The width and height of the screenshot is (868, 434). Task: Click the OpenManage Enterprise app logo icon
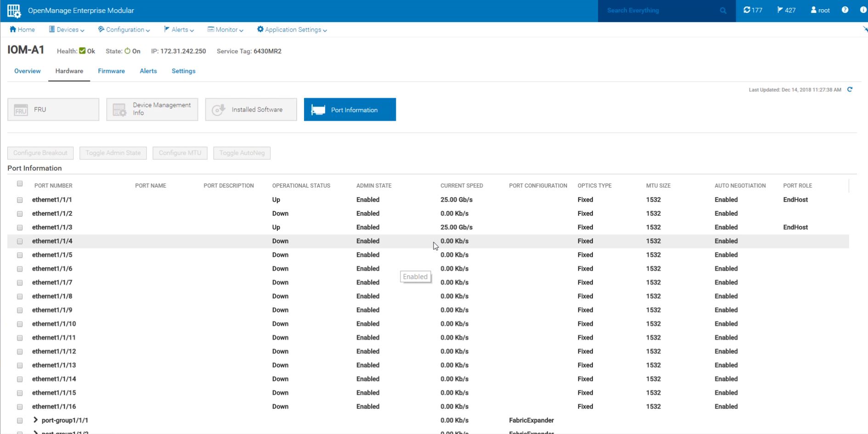tap(14, 11)
